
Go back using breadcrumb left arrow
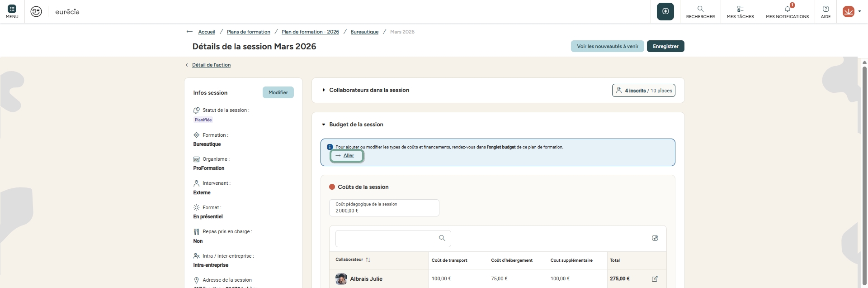[x=189, y=32]
